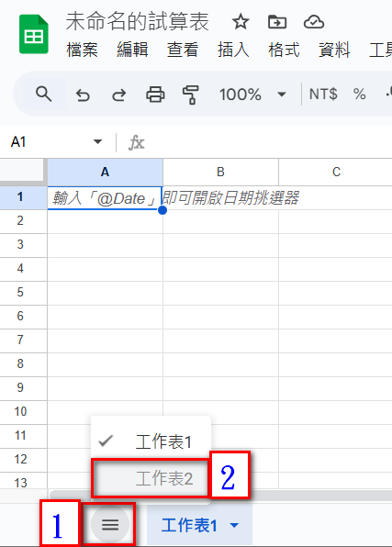The width and height of the screenshot is (392, 547).
Task: Open the all sheets list button
Action: [110, 524]
